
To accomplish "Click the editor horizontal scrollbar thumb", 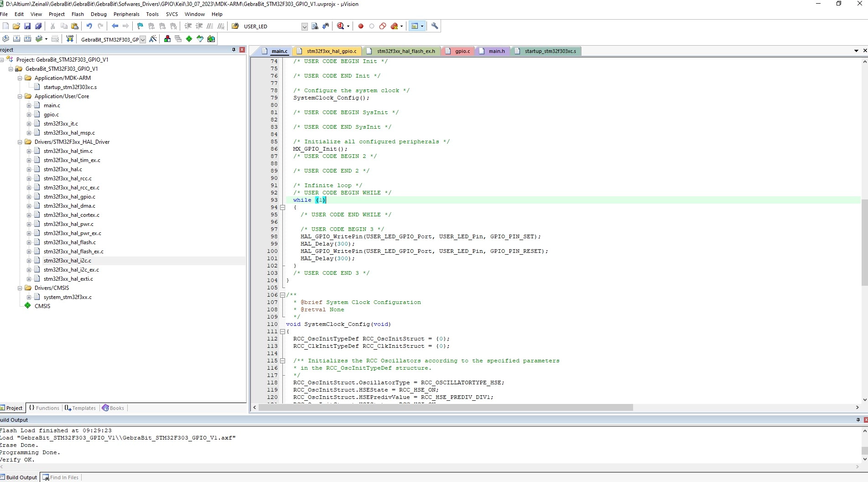I will click(x=446, y=408).
